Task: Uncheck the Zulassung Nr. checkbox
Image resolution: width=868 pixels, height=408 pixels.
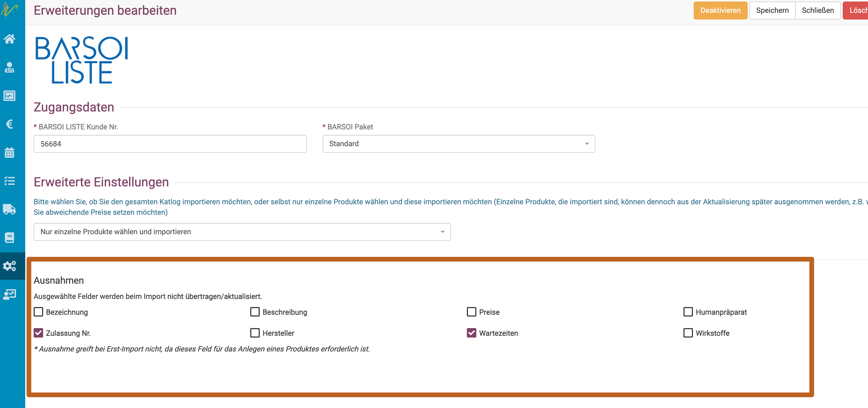Action: (x=38, y=333)
